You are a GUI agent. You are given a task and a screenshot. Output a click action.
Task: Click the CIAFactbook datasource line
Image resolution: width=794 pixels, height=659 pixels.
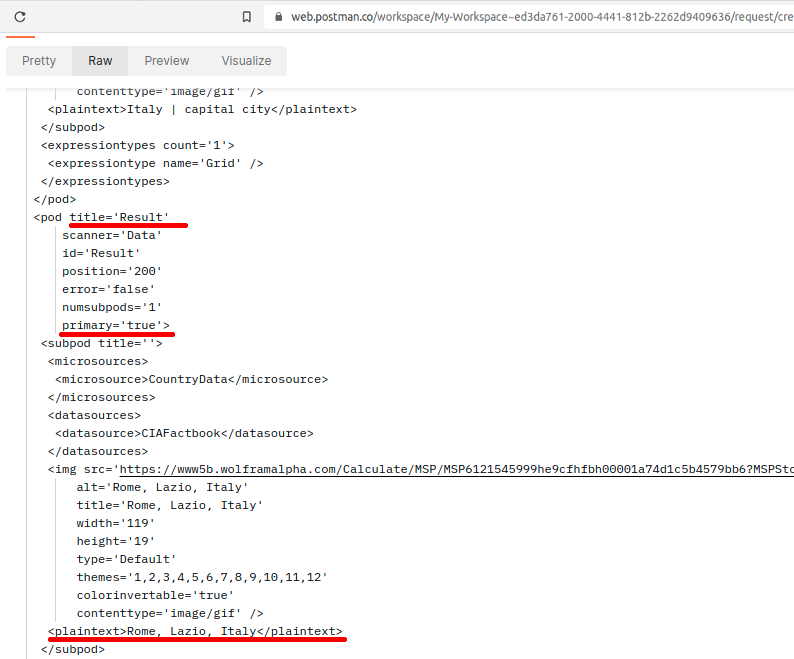coord(184,433)
